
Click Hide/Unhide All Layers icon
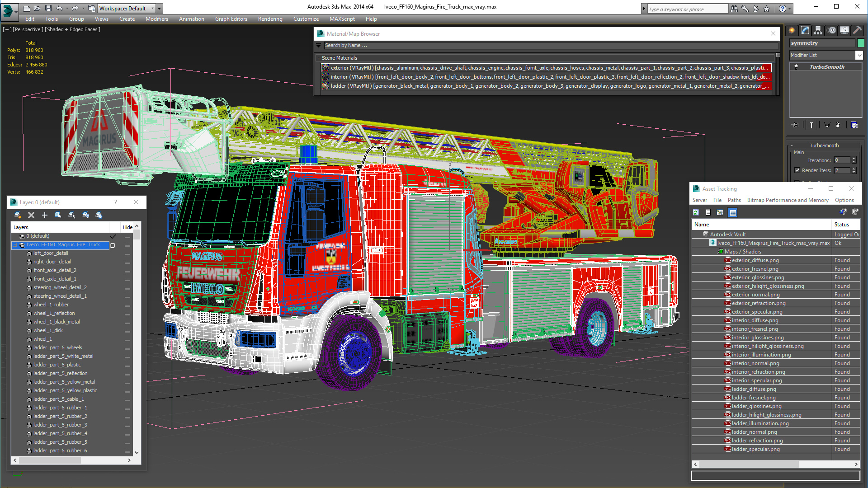coord(85,215)
